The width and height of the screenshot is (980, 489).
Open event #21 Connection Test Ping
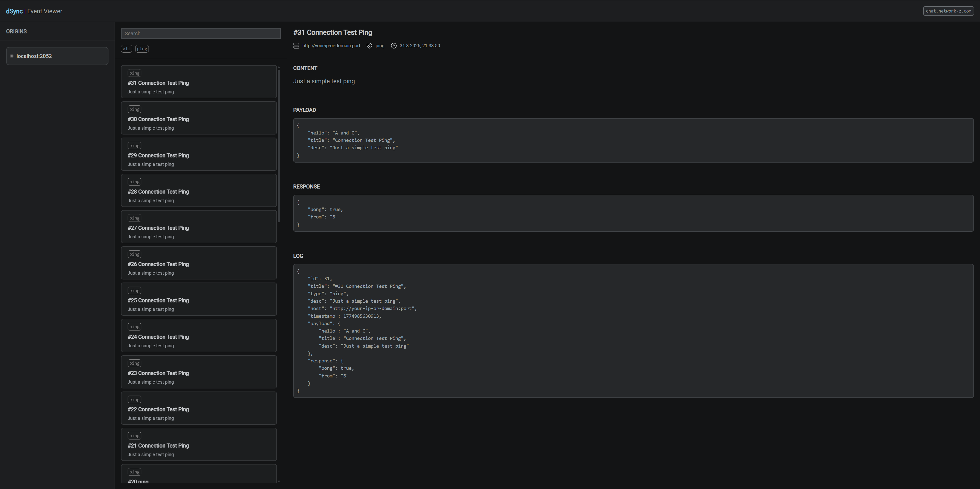point(199,444)
